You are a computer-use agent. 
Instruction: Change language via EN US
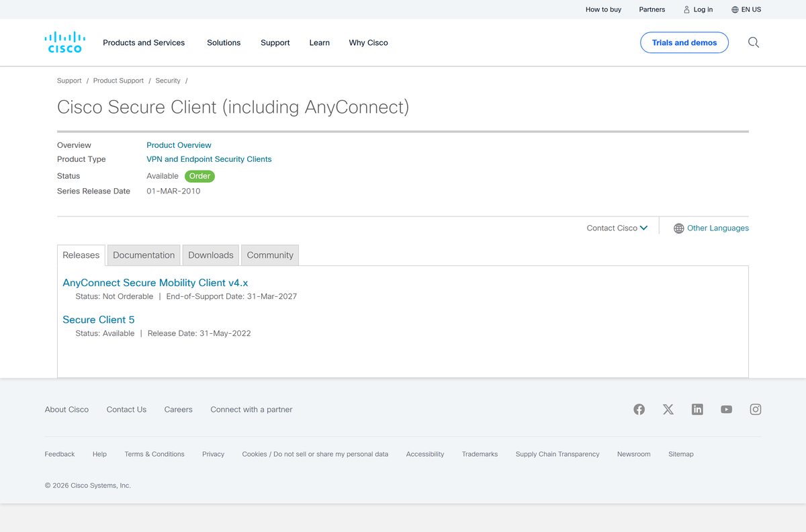coord(752,9)
